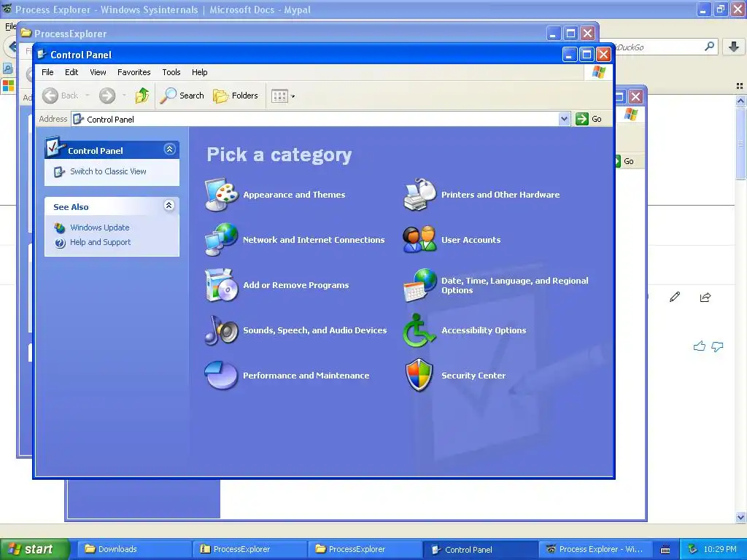
Task: Collapse the See Also sidebar section
Action: point(169,205)
